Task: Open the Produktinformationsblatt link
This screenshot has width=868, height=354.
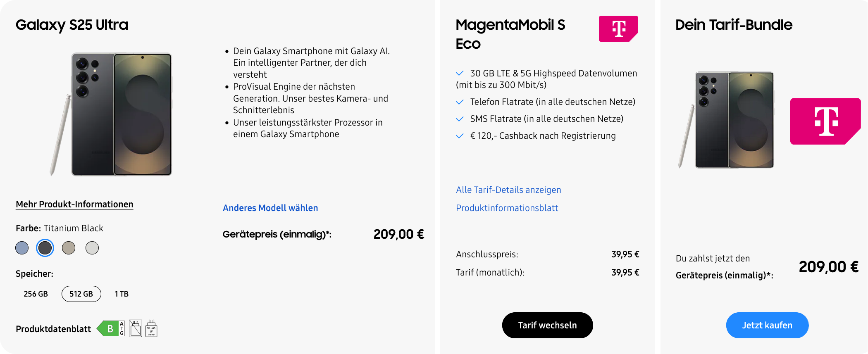Action: pos(507,208)
